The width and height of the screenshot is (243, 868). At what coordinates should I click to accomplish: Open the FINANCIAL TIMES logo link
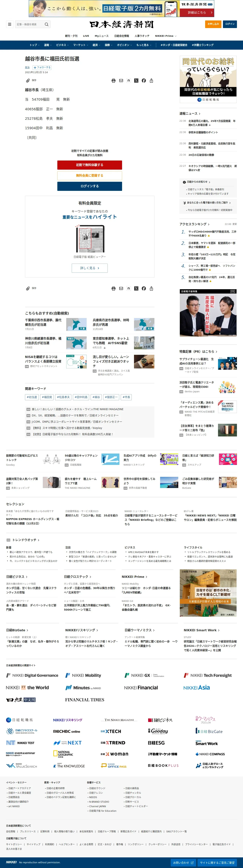pyautogui.click(x=84, y=700)
